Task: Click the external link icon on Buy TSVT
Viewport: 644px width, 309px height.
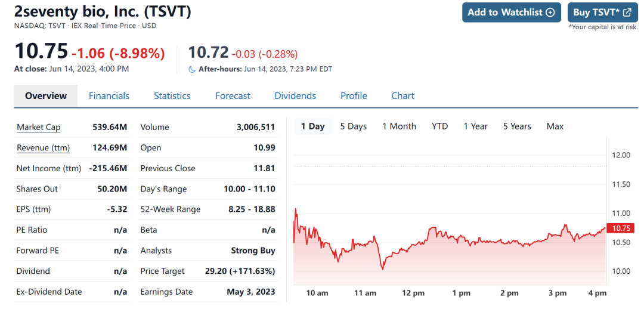Action: 627,13
